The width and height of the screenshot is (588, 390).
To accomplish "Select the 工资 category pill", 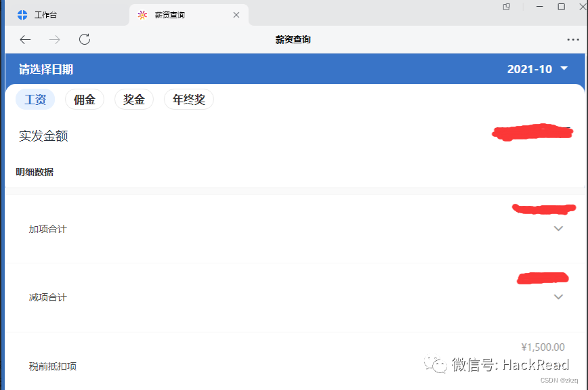I will 35,100.
